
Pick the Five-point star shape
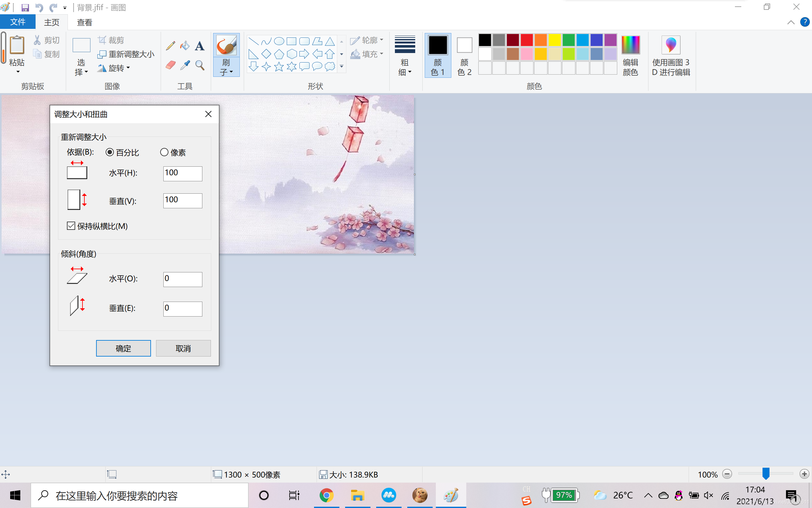[x=279, y=67]
